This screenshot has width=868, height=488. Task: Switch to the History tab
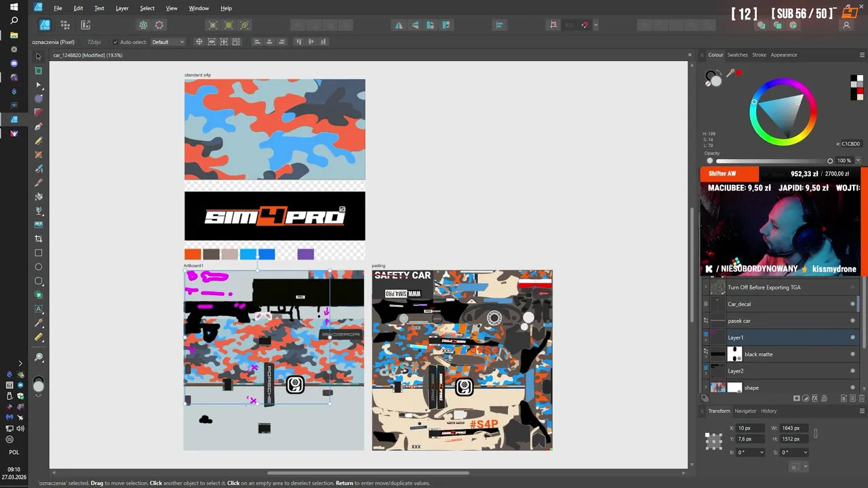(768, 411)
